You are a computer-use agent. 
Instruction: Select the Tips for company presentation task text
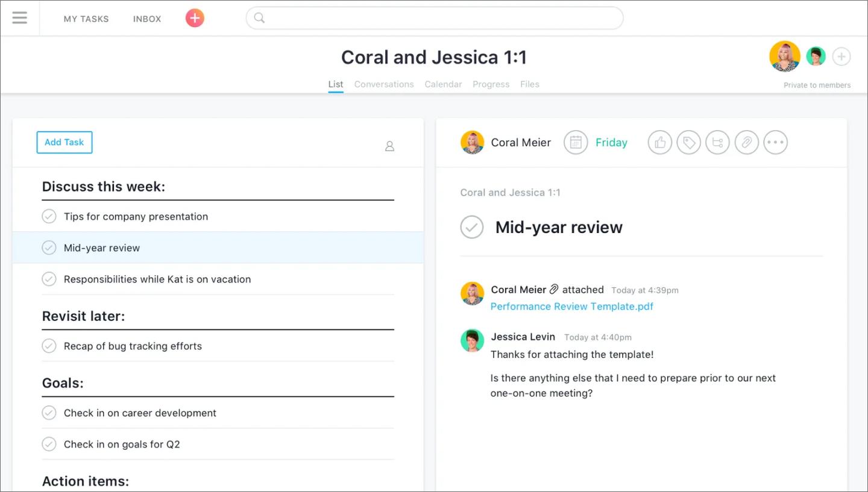pyautogui.click(x=136, y=216)
